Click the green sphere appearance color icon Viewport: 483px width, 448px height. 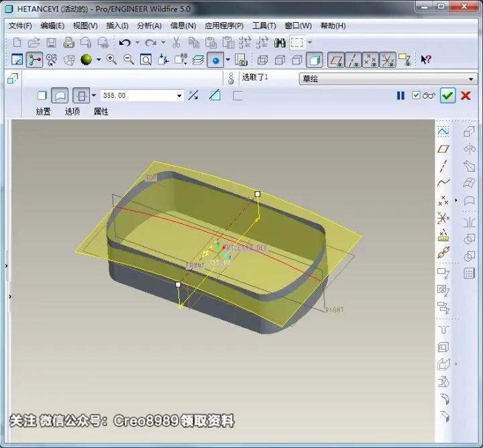[86, 60]
